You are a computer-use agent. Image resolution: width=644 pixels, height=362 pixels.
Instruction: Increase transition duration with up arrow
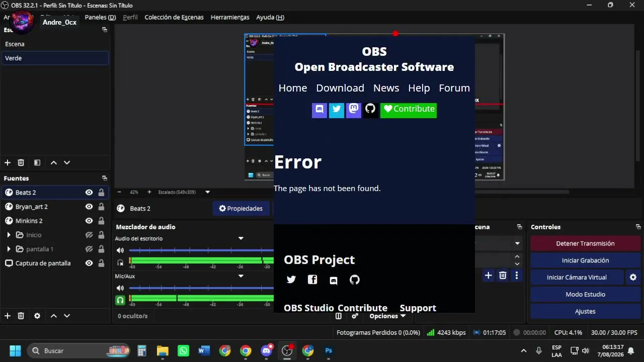tap(517, 256)
